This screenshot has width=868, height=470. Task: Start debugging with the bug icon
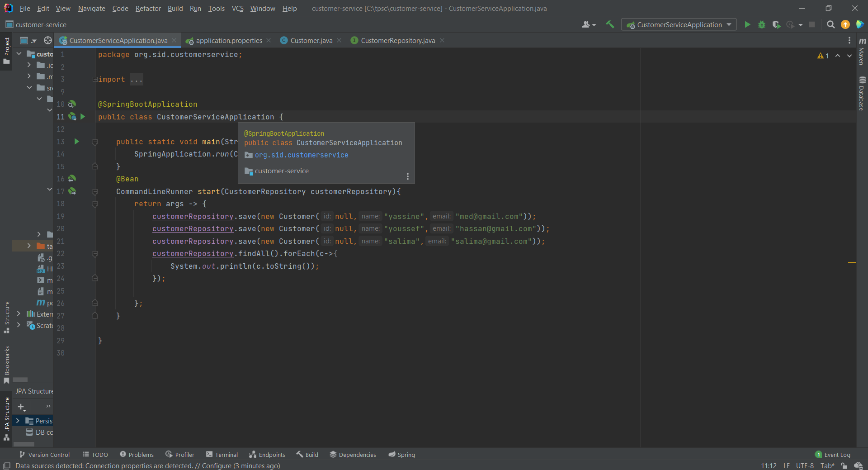coord(762,25)
